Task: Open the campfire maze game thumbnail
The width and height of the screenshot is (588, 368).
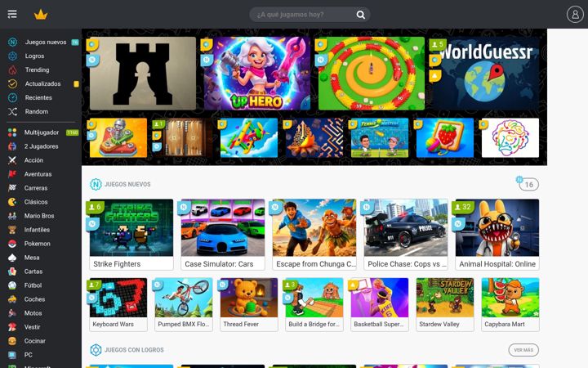Action: click(x=314, y=138)
